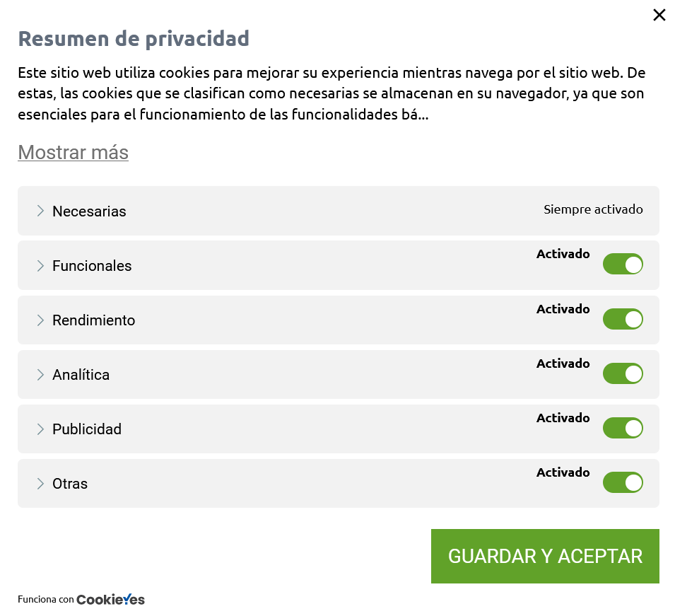Select the Otras category label
Image resolution: width=675 pixels, height=616 pixels.
70,484
